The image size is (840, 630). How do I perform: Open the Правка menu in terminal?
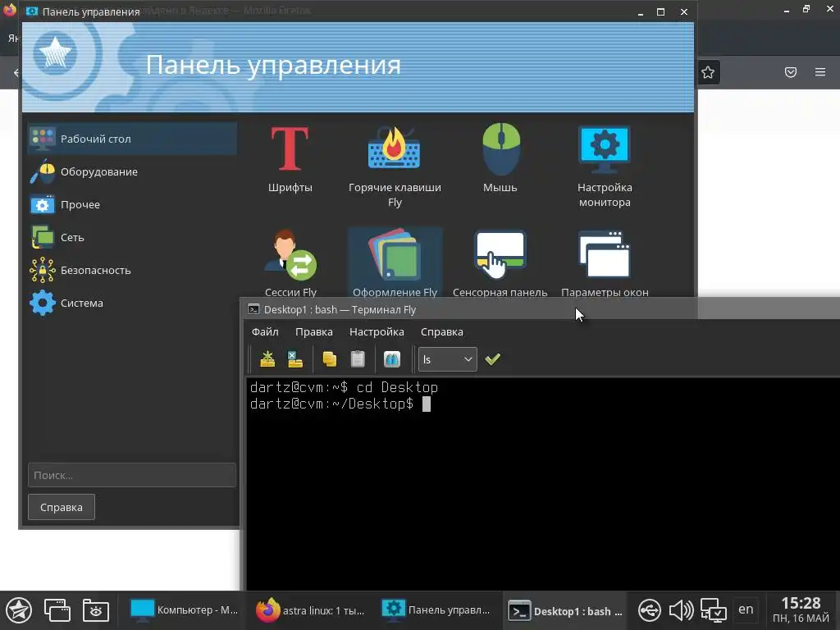[314, 331]
